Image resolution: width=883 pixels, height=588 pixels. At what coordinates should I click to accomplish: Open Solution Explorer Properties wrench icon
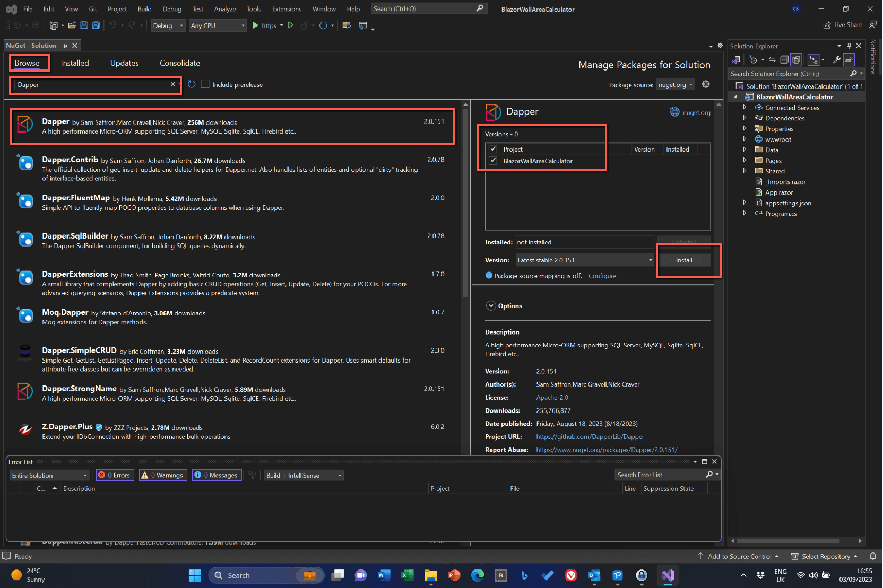[x=837, y=60]
